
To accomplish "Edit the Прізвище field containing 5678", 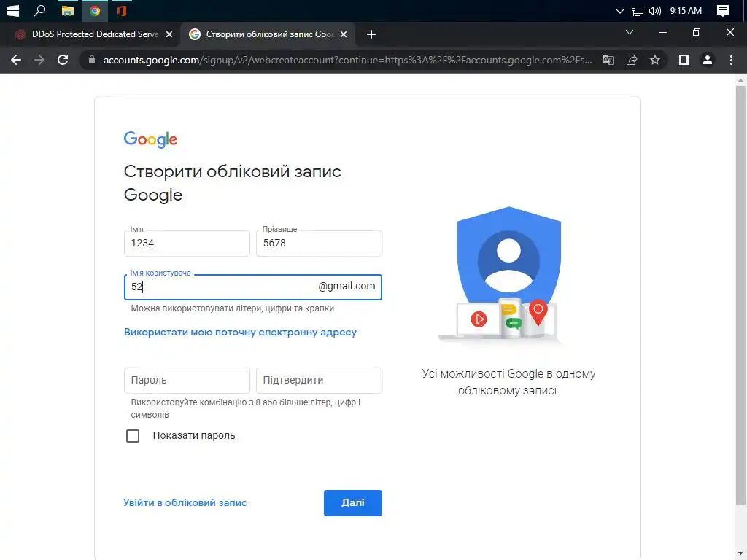I will tap(320, 244).
